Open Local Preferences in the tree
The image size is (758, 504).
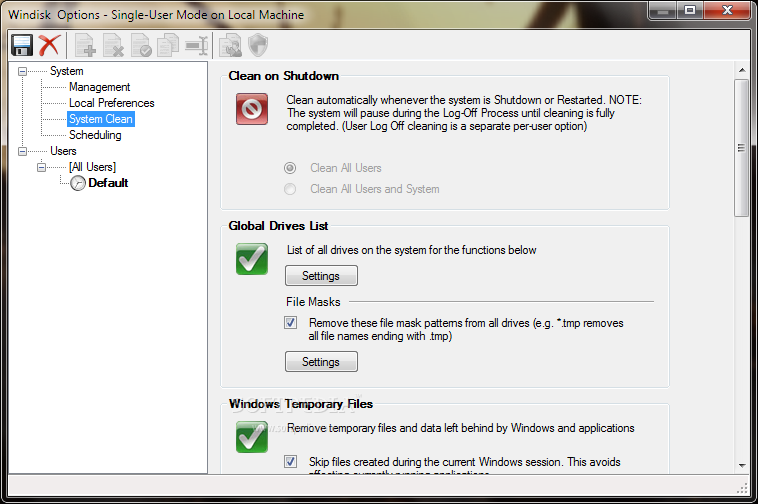pos(112,103)
